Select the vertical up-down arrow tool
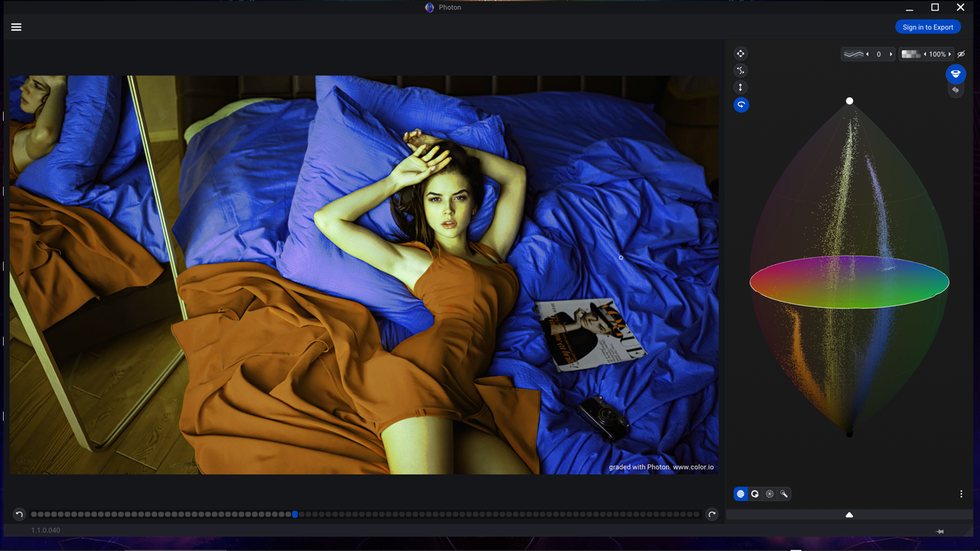The width and height of the screenshot is (980, 551). coord(740,87)
